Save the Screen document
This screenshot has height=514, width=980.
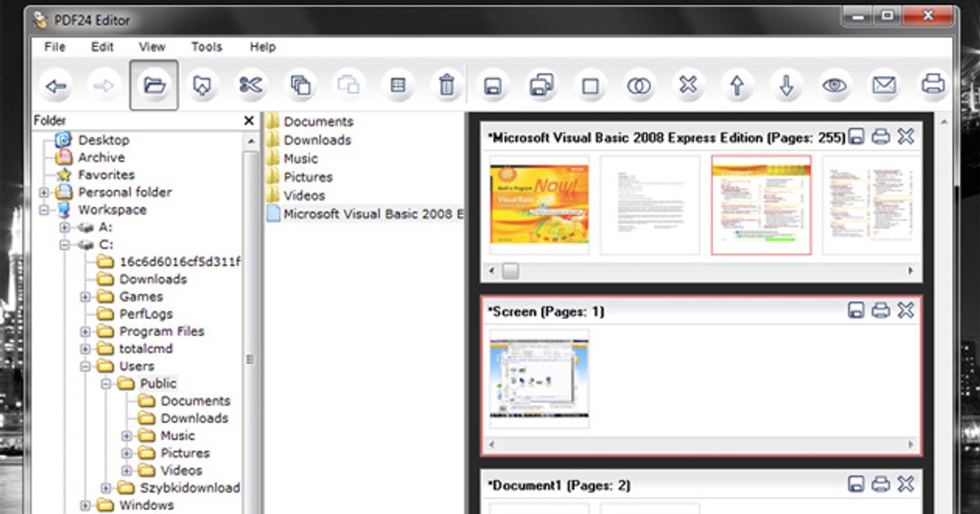[x=856, y=311]
